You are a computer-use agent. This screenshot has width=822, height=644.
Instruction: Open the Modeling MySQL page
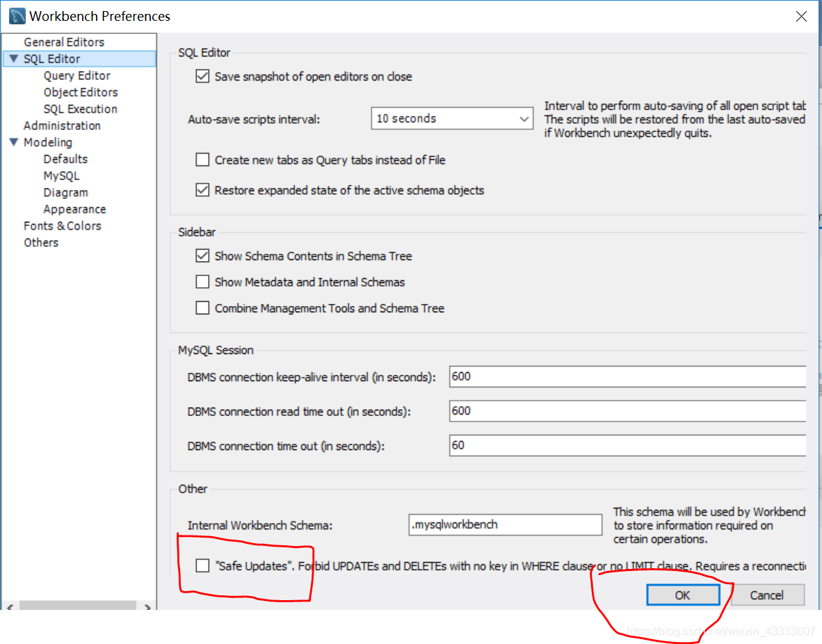coord(61,176)
